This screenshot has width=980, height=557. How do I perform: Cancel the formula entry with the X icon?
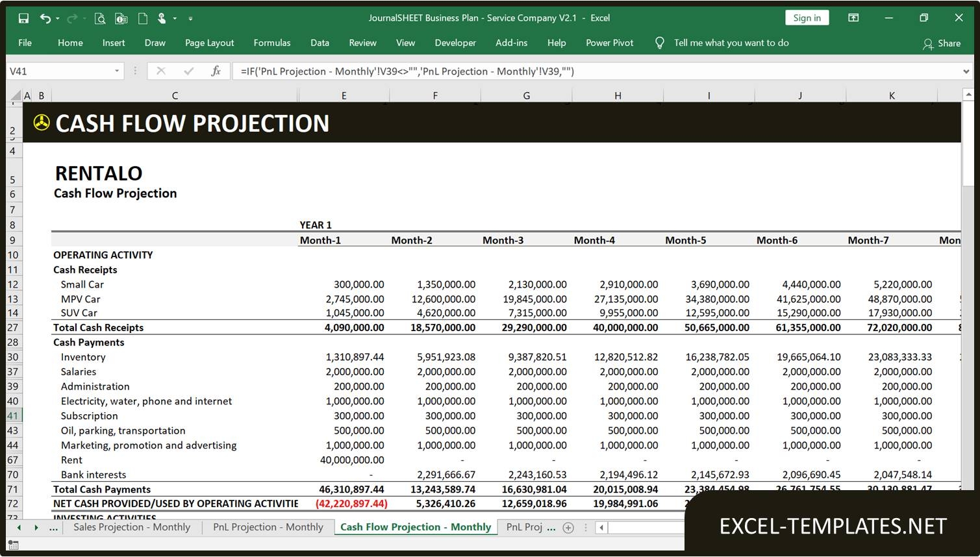tap(161, 71)
